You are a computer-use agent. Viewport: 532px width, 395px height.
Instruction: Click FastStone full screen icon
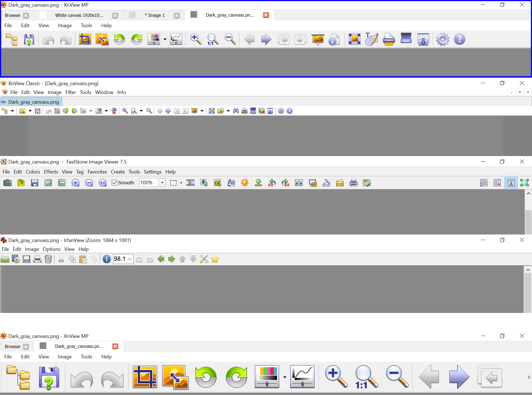524,183
